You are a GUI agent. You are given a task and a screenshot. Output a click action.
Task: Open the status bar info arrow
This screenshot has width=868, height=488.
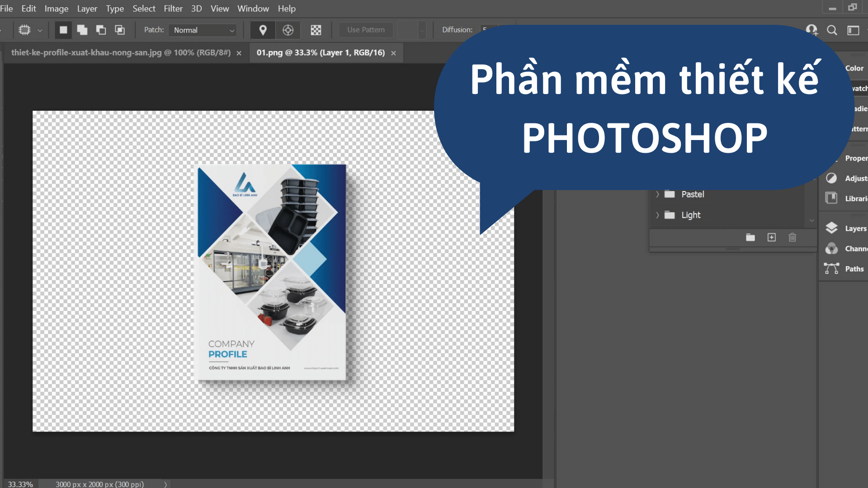tap(165, 484)
